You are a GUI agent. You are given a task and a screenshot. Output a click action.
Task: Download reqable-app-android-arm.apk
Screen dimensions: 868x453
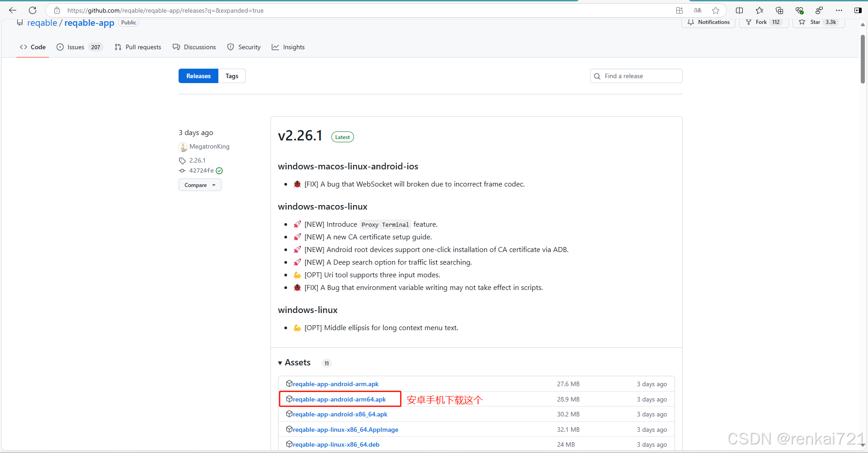[x=336, y=384]
